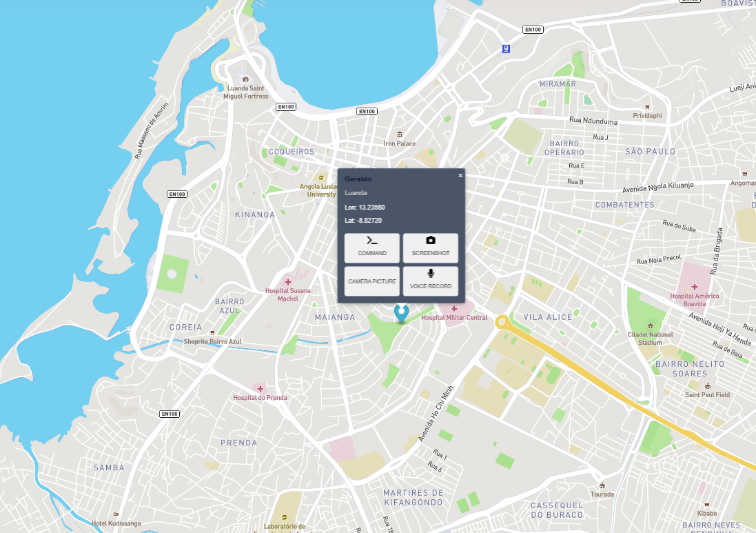
Task: Click the 'BAIRRO AZUL' label
Action: [x=229, y=306]
